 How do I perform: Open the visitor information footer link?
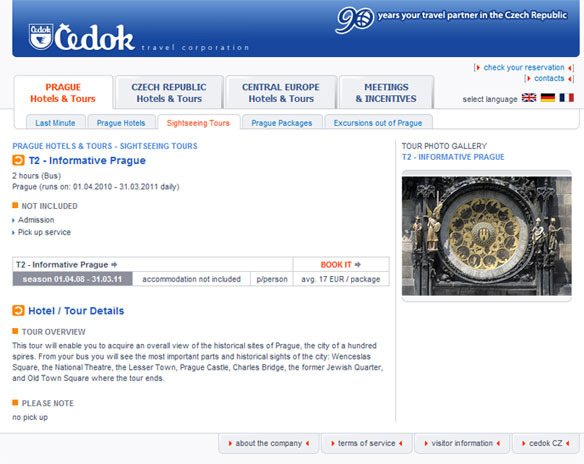pyautogui.click(x=462, y=443)
